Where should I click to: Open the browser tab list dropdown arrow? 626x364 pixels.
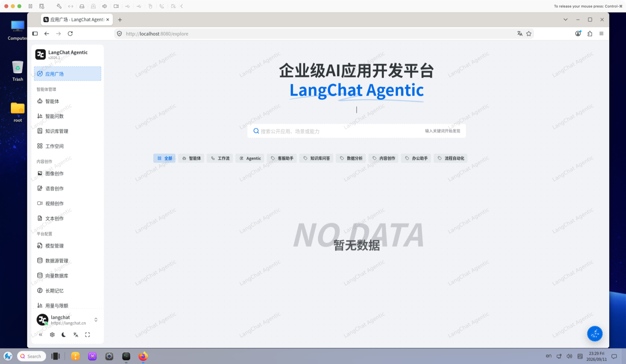(x=565, y=20)
